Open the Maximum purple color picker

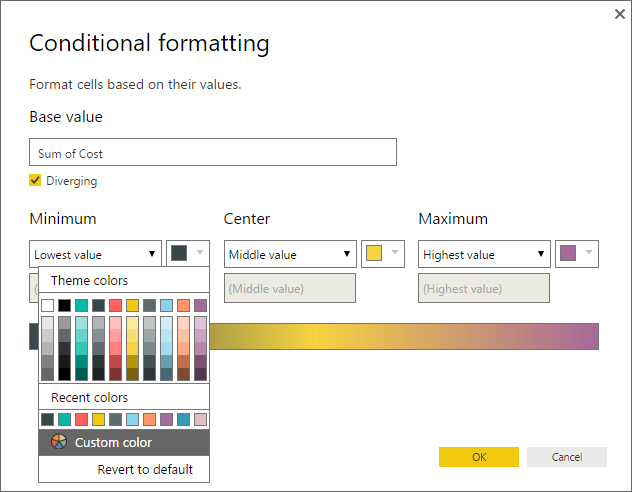(x=577, y=254)
